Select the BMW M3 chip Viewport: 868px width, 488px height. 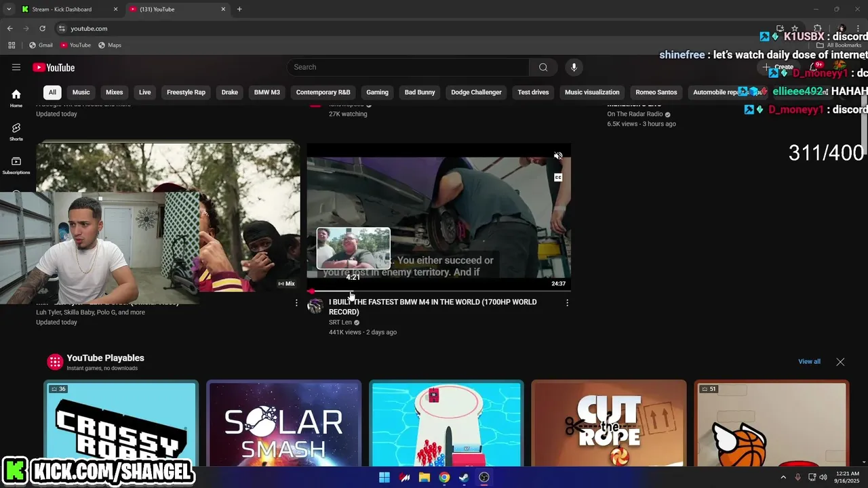tap(267, 92)
